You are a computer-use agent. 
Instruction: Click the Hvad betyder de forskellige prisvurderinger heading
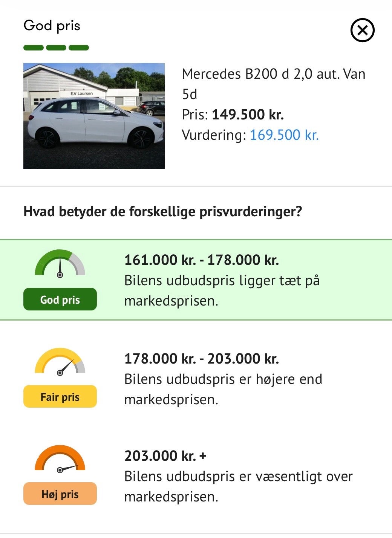pos(163,212)
